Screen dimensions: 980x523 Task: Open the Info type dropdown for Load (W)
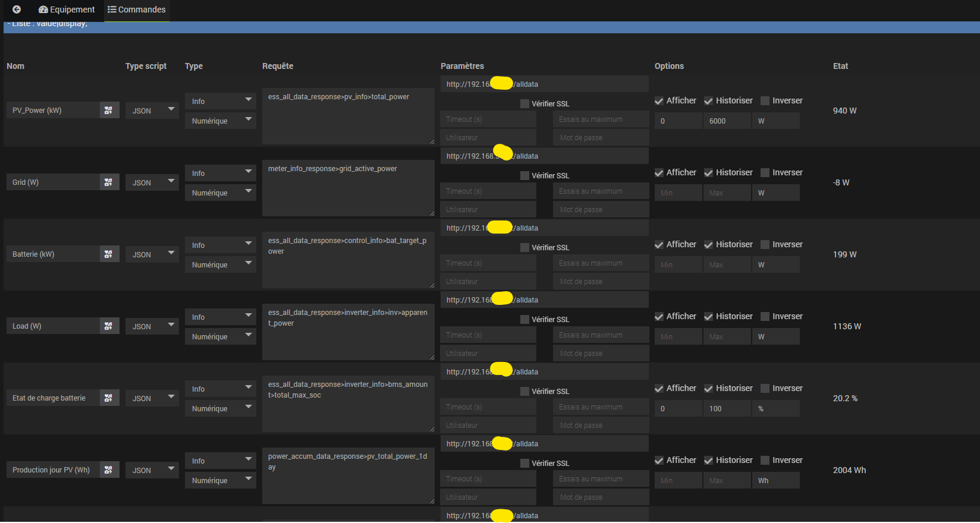click(220, 317)
